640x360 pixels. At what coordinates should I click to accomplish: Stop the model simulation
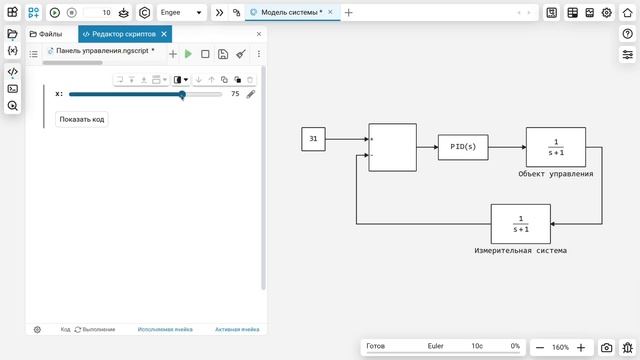point(71,13)
